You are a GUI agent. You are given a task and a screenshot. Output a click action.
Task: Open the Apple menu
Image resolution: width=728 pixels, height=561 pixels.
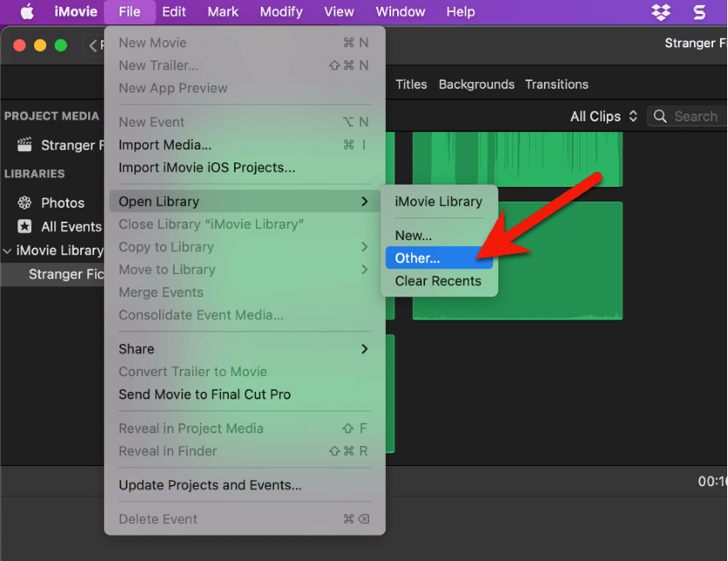pyautogui.click(x=27, y=11)
